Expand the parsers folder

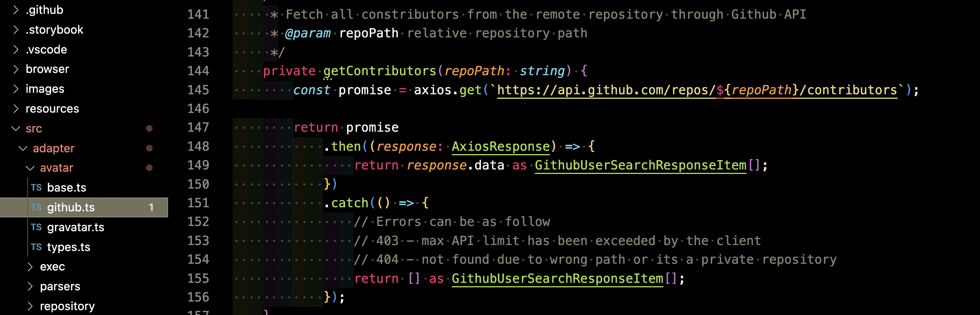tap(30, 286)
